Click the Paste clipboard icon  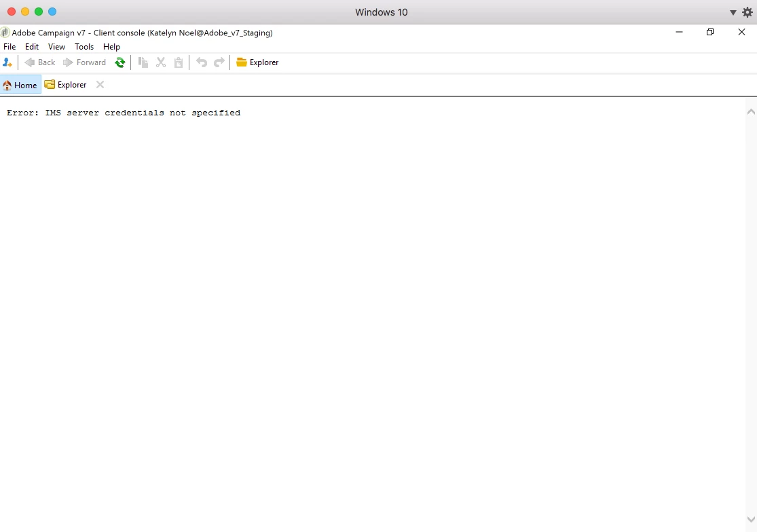(179, 62)
